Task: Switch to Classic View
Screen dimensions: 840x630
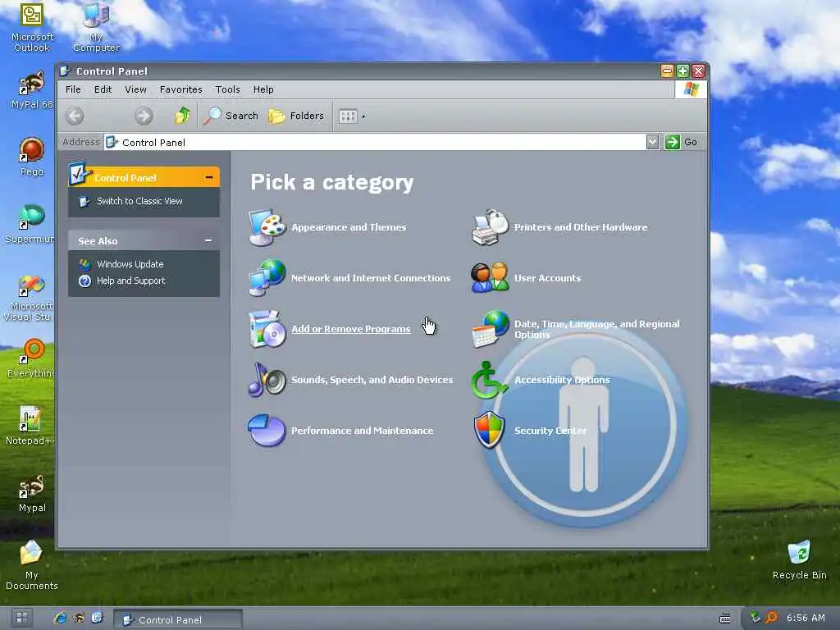Action: pos(139,201)
